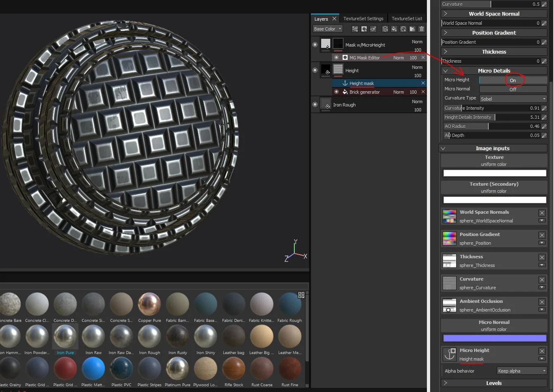Close the Layers tab
This screenshot has height=392, width=554.
tap(334, 19)
